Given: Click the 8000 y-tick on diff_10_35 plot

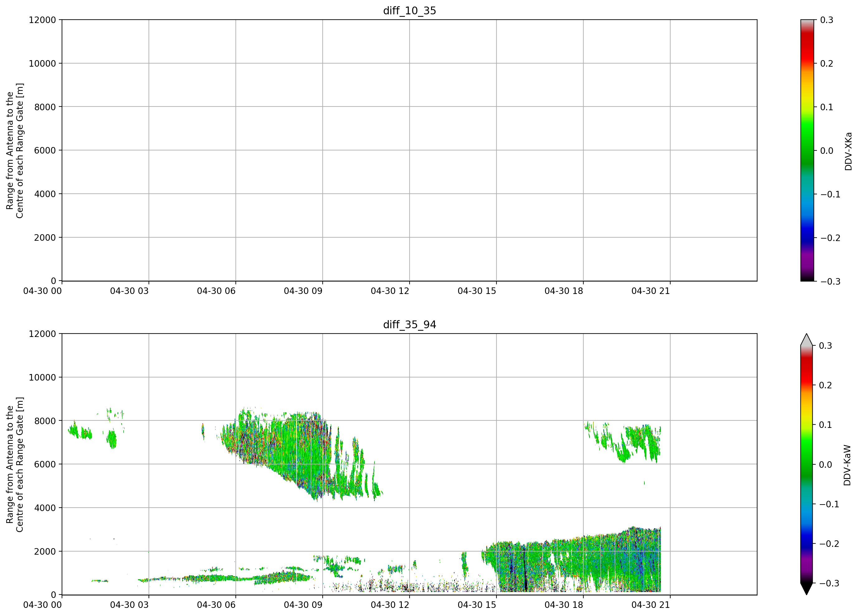Looking at the screenshot, I should (x=45, y=107).
